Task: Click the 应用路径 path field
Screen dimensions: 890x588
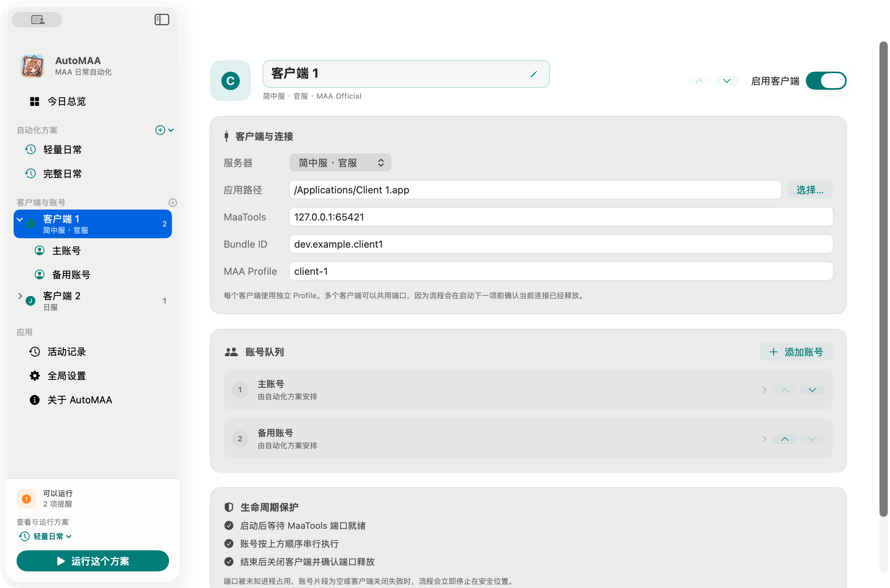Action: click(x=535, y=190)
